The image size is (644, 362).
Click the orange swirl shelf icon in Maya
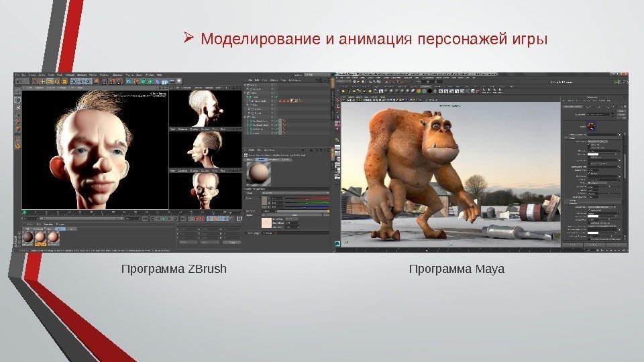pyautogui.click(x=419, y=91)
